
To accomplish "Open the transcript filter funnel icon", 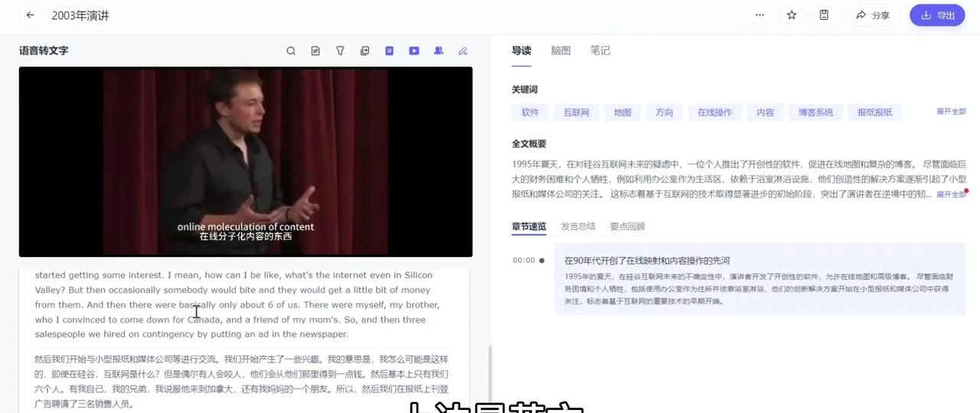I will pyautogui.click(x=340, y=51).
